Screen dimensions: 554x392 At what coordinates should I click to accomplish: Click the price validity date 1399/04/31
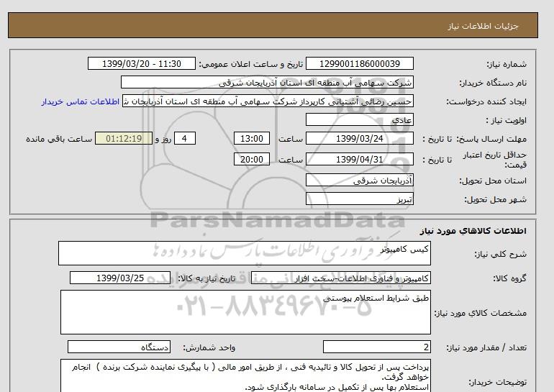(359, 159)
